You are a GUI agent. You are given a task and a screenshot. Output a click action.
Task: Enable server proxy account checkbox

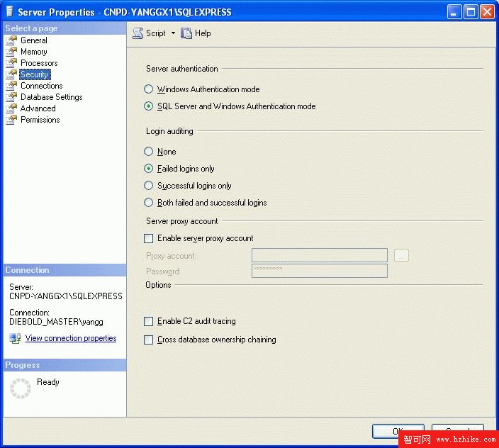148,238
